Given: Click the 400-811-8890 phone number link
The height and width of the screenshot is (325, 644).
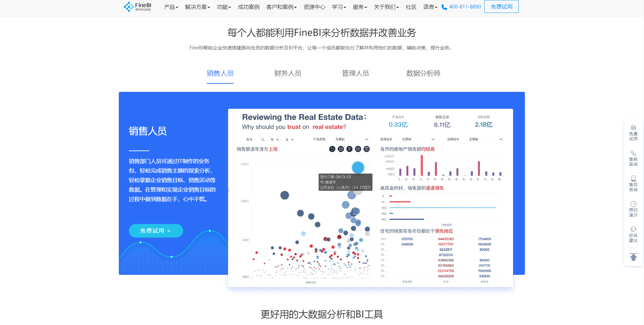Looking at the screenshot, I should [465, 7].
